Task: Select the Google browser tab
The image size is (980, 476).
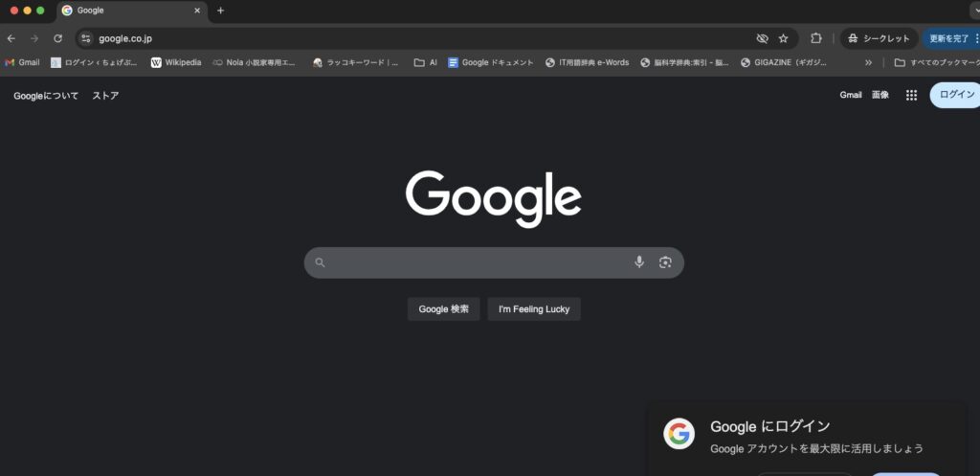Action: (x=131, y=11)
